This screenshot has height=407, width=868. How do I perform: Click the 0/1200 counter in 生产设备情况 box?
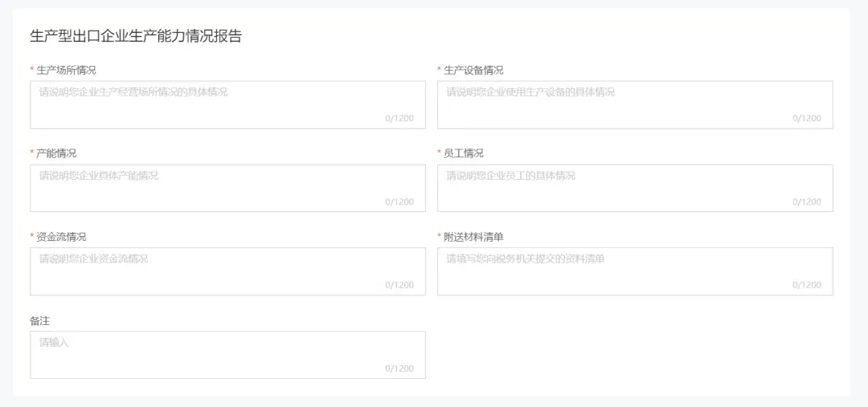[807, 118]
